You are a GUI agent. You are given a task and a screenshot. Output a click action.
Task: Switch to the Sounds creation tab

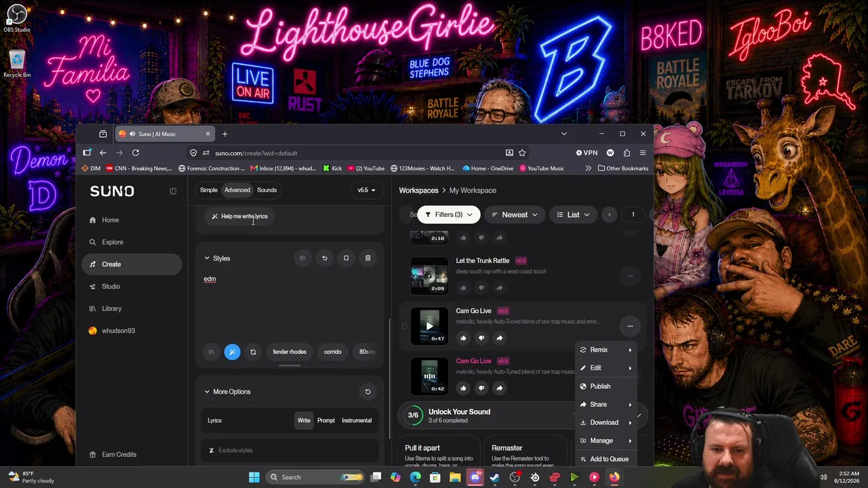pos(267,190)
